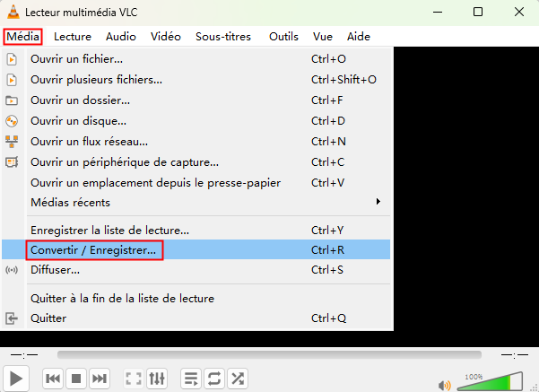539x392 pixels.
Task: Choose Ouvrir un flux réseau... entry
Action: (196, 142)
